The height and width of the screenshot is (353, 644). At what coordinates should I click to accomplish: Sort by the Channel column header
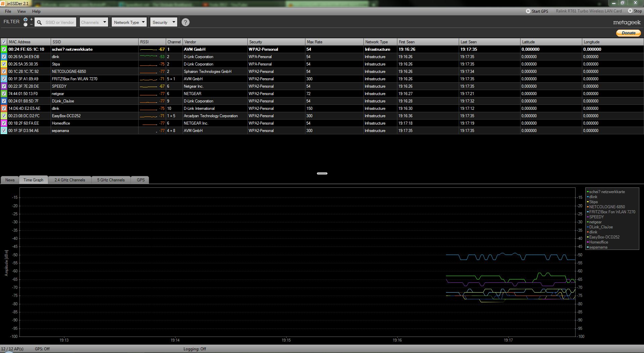[174, 42]
